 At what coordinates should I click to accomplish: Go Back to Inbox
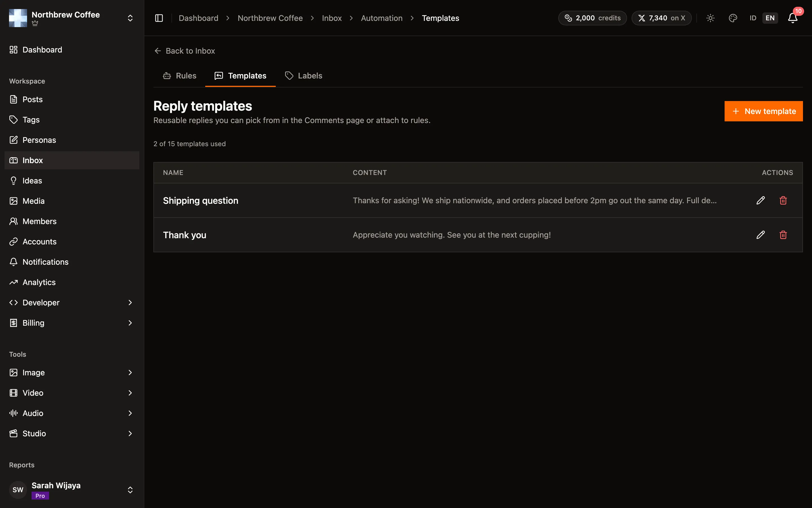(x=184, y=51)
